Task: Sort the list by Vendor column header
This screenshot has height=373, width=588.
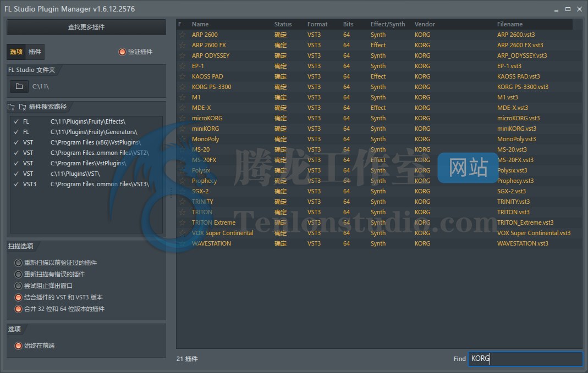Action: coord(424,24)
